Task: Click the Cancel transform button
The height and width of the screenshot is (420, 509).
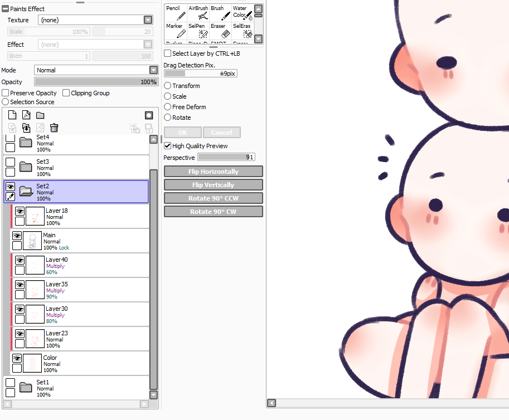Action: 222,133
